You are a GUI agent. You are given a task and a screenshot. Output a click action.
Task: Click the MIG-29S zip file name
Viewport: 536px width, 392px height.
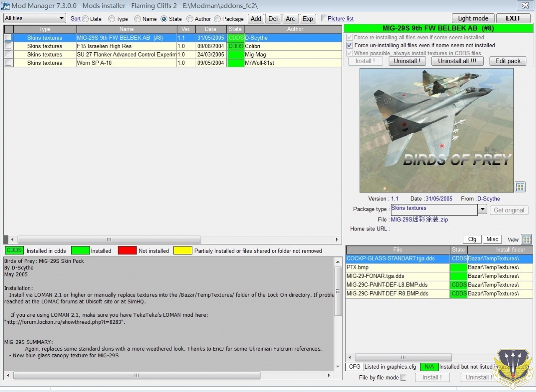(419, 220)
